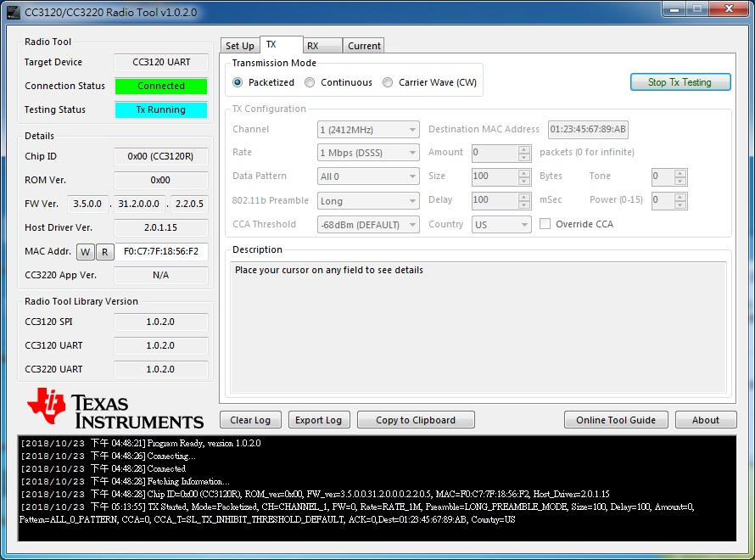
Task: Close the Radio Tool window
Action: (x=729, y=8)
